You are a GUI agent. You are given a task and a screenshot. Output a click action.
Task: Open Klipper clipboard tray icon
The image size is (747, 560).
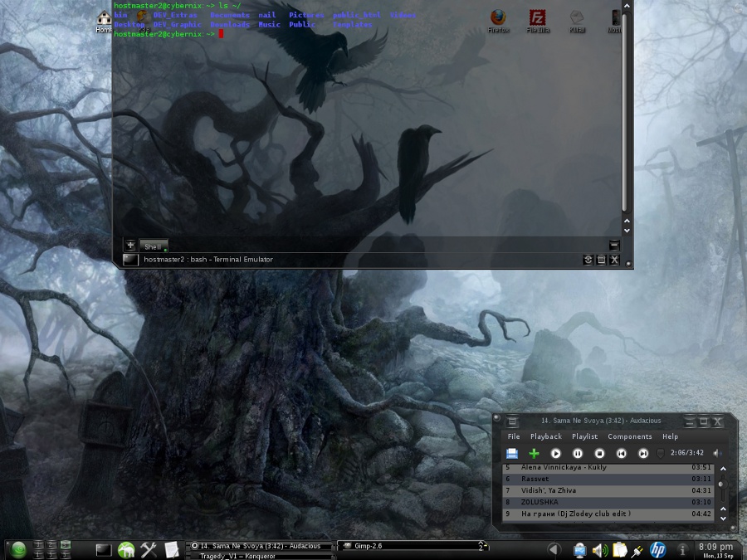pos(620,550)
